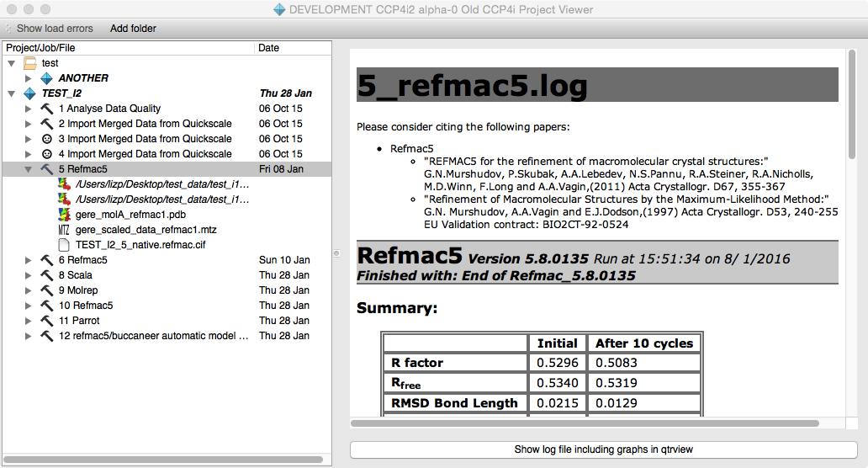The width and height of the screenshot is (868, 468).
Task: Click the hammer icon next to 8 Scala
Action: tap(47, 275)
